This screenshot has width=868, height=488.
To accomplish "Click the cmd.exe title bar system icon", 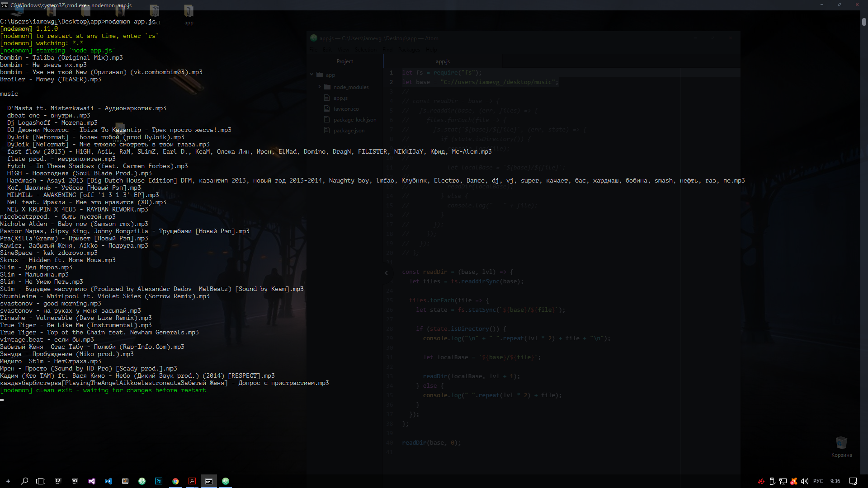I will coord(4,5).
